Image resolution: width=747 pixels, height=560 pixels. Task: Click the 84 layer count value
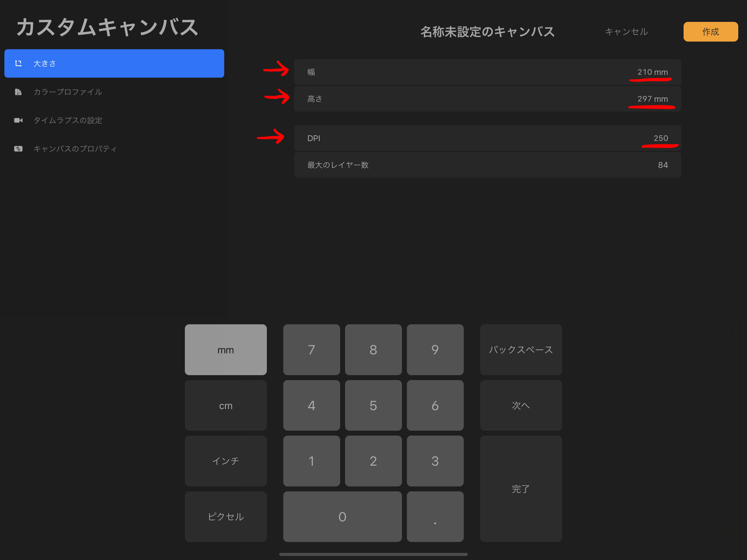coord(663,165)
